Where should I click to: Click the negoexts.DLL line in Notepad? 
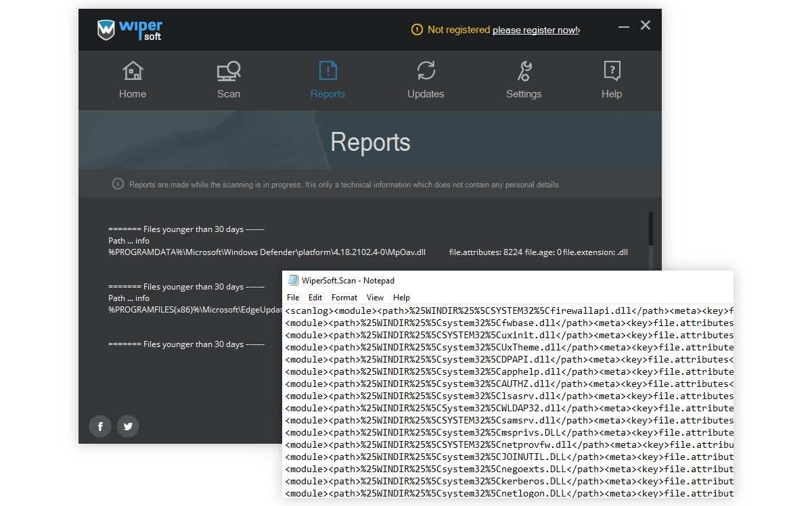tap(509, 469)
